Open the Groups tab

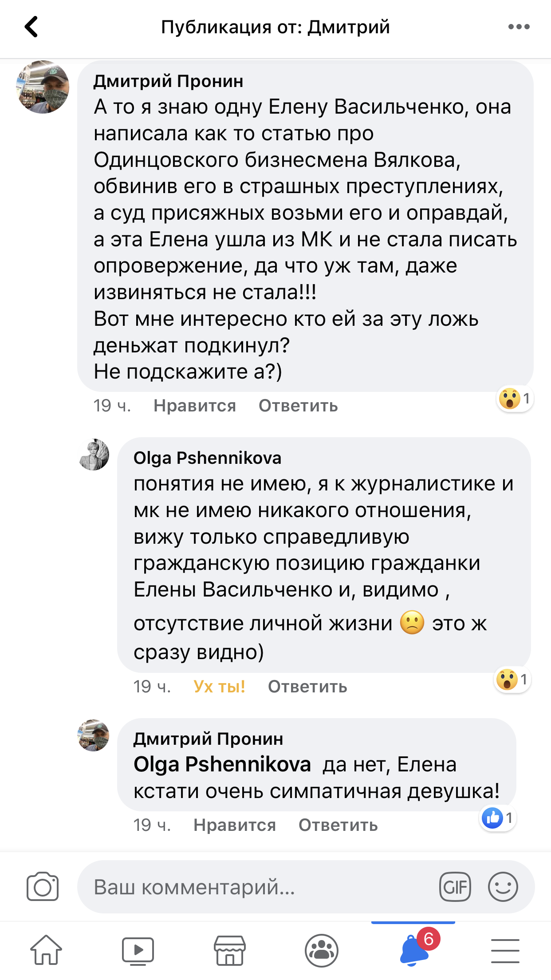[322, 951]
